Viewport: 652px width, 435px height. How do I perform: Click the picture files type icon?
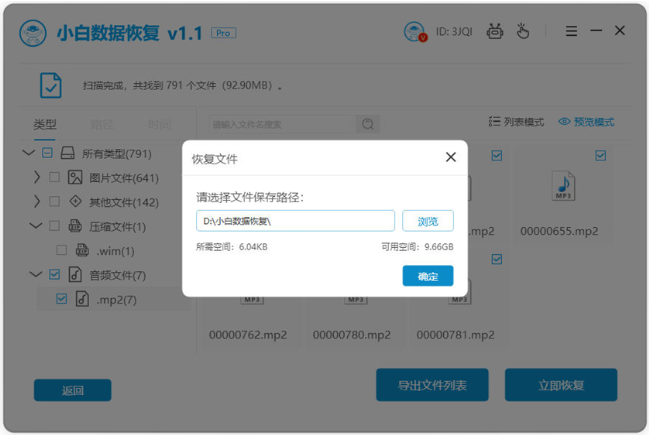point(75,178)
